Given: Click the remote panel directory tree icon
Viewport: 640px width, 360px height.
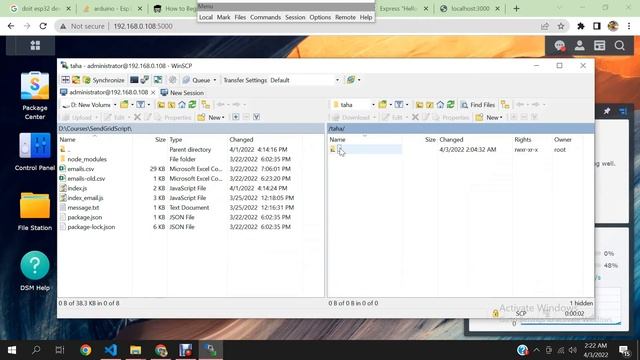Looking at the screenshot, I should point(505,105).
